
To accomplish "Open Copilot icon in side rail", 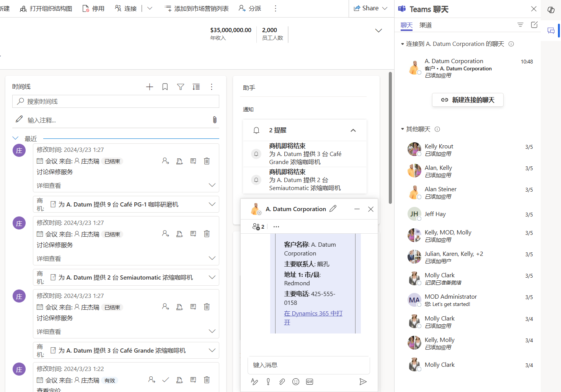I will coord(551,10).
